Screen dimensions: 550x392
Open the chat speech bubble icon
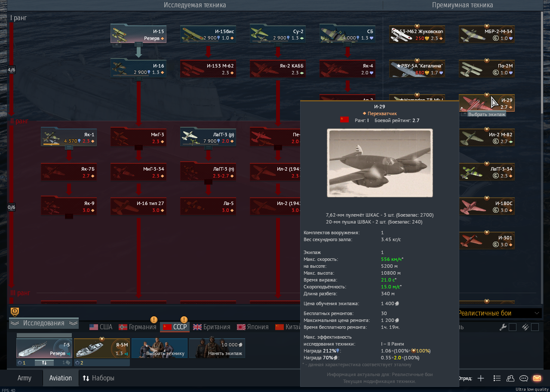click(x=524, y=378)
